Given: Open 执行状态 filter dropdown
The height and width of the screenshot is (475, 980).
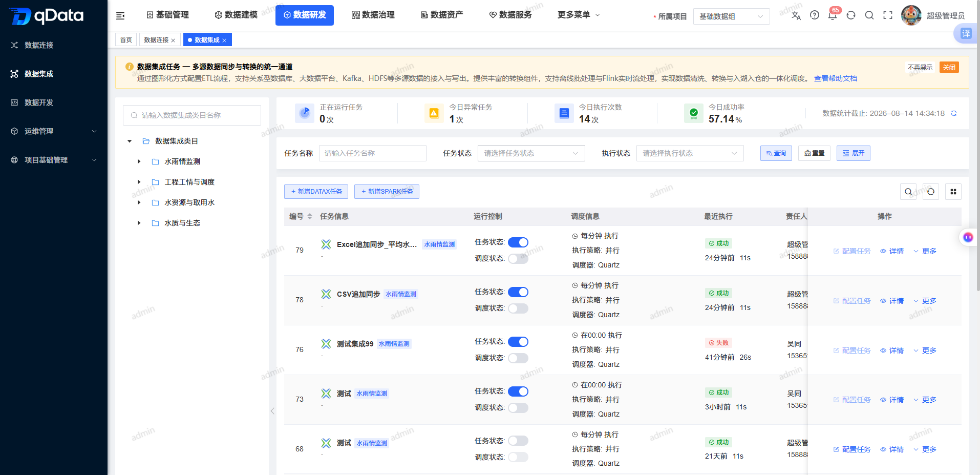Looking at the screenshot, I should 690,153.
